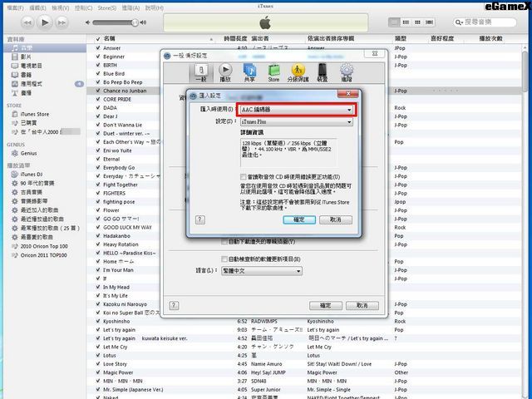532x399 pixels.
Task: Enable CD error correction checkbox
Action: click(x=244, y=177)
